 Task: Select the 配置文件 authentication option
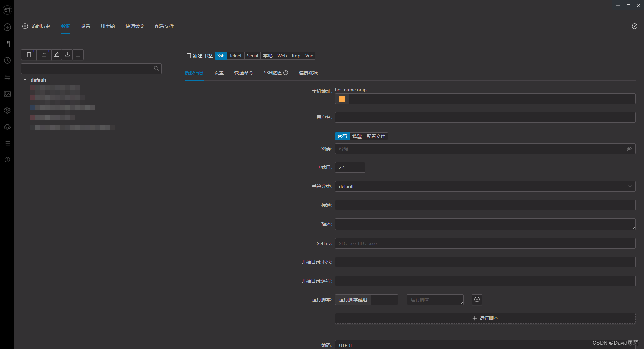coord(376,136)
